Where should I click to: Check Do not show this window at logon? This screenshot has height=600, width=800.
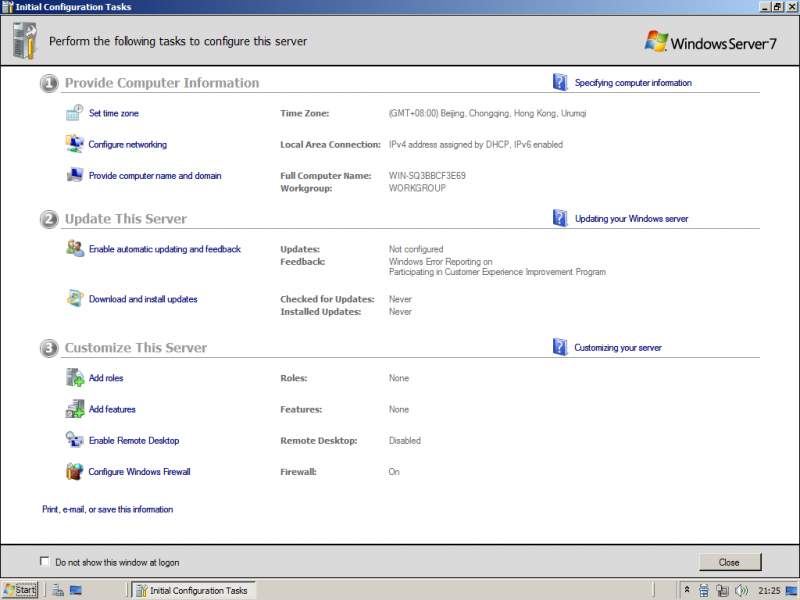click(45, 561)
